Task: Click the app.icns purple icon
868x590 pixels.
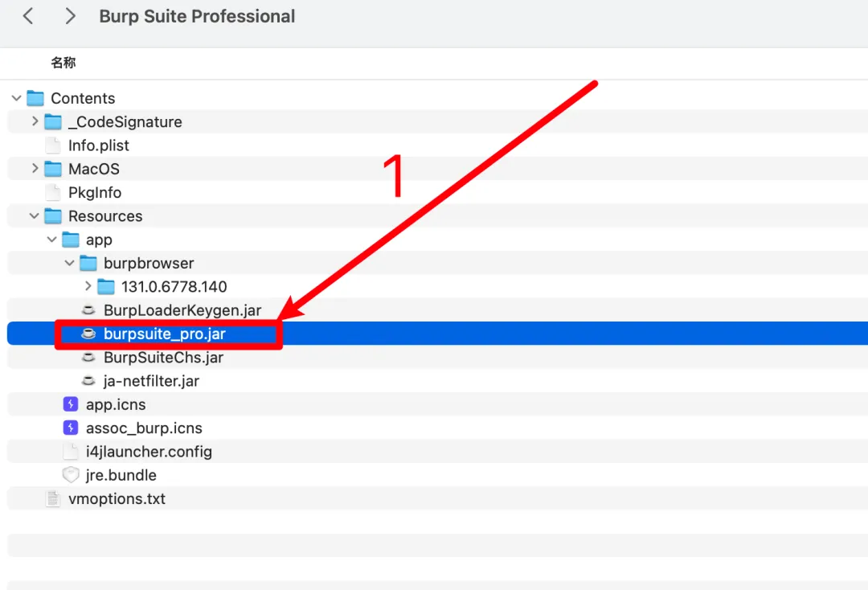Action: pyautogui.click(x=71, y=404)
